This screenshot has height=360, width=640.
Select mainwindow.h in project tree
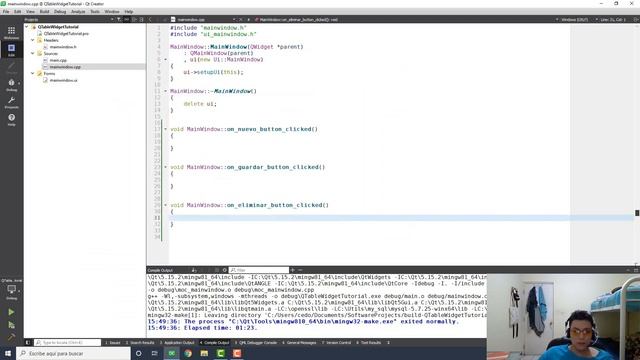click(63, 47)
